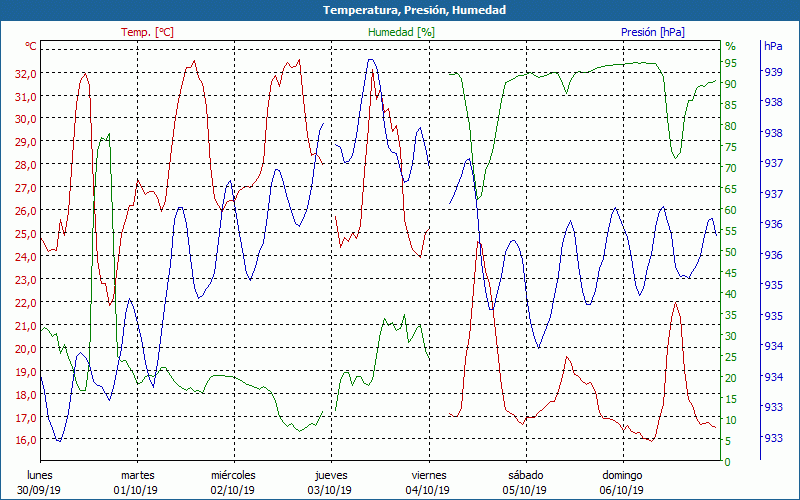This screenshot has height=500, width=800.
Task: Select the blue 'Presión [hPa]' legend label
Action: (653, 32)
